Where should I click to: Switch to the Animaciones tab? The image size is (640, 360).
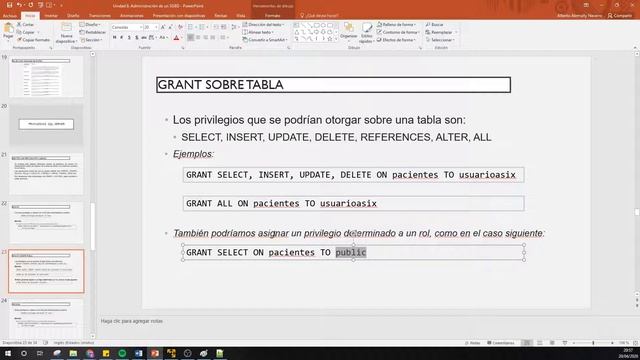click(x=131, y=16)
